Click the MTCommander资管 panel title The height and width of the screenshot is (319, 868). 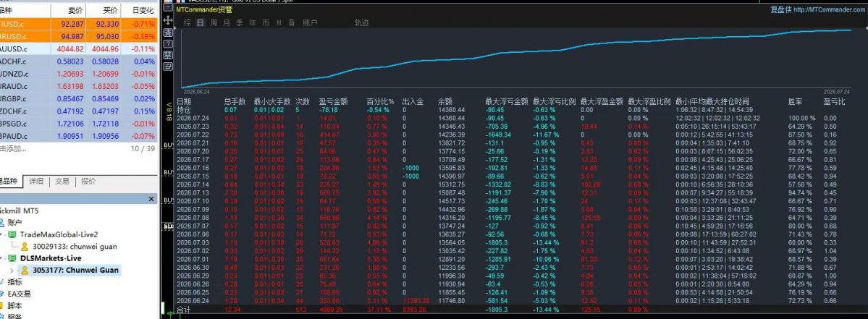(x=204, y=9)
